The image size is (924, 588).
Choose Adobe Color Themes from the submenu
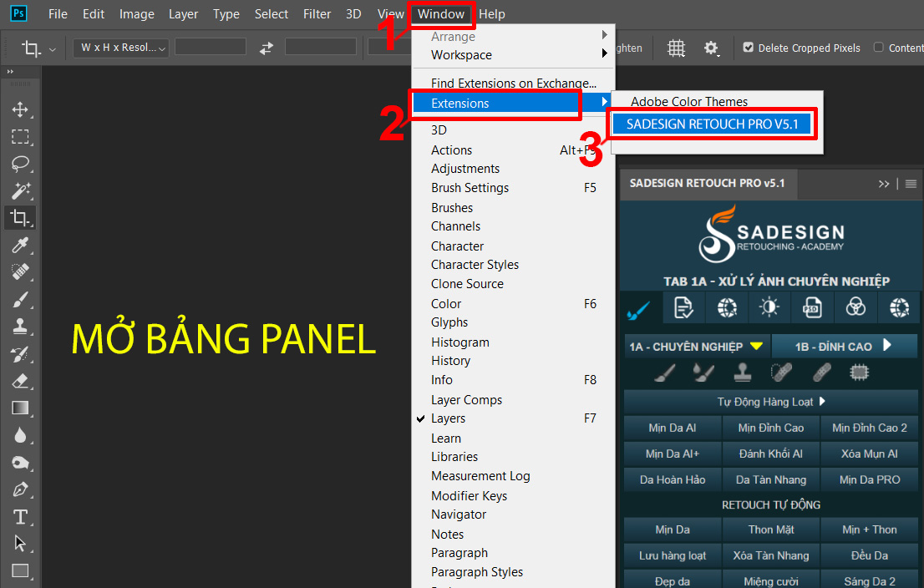(x=689, y=102)
